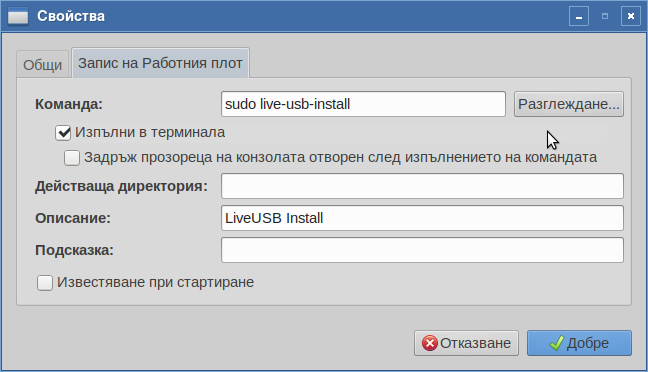Switch to the Общи tab
This screenshot has height=372, width=648.
tap(43, 64)
